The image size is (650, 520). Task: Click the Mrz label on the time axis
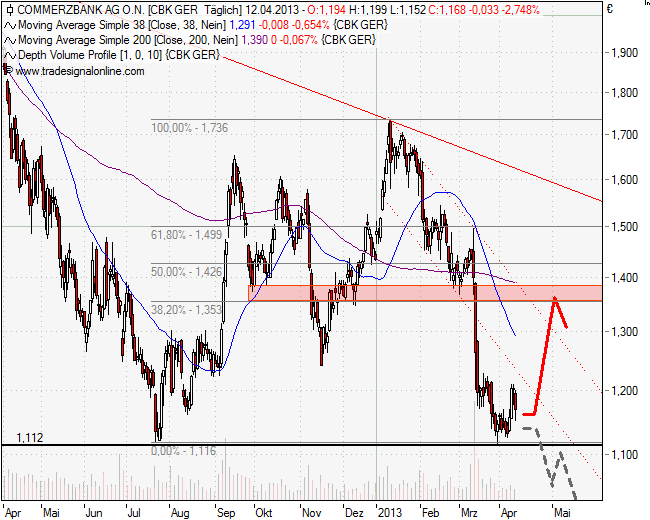pyautogui.click(x=469, y=513)
